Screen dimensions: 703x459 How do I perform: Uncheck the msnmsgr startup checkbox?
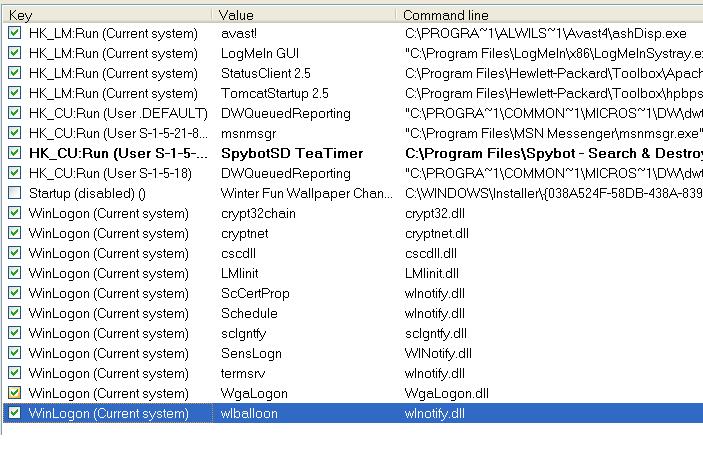[x=14, y=133]
